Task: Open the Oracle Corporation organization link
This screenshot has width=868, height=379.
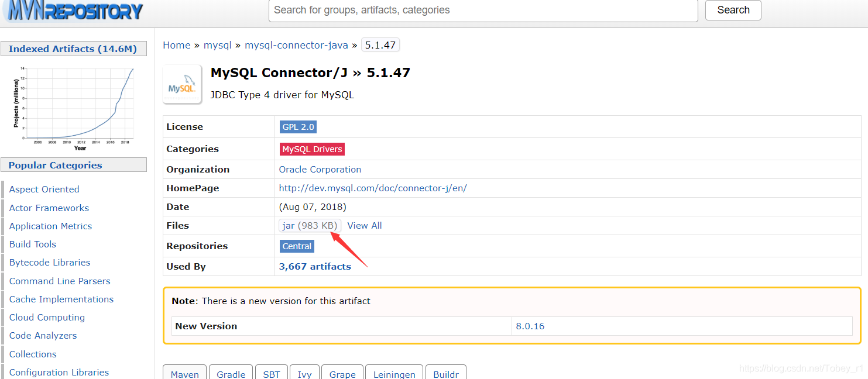Action: pyautogui.click(x=320, y=170)
